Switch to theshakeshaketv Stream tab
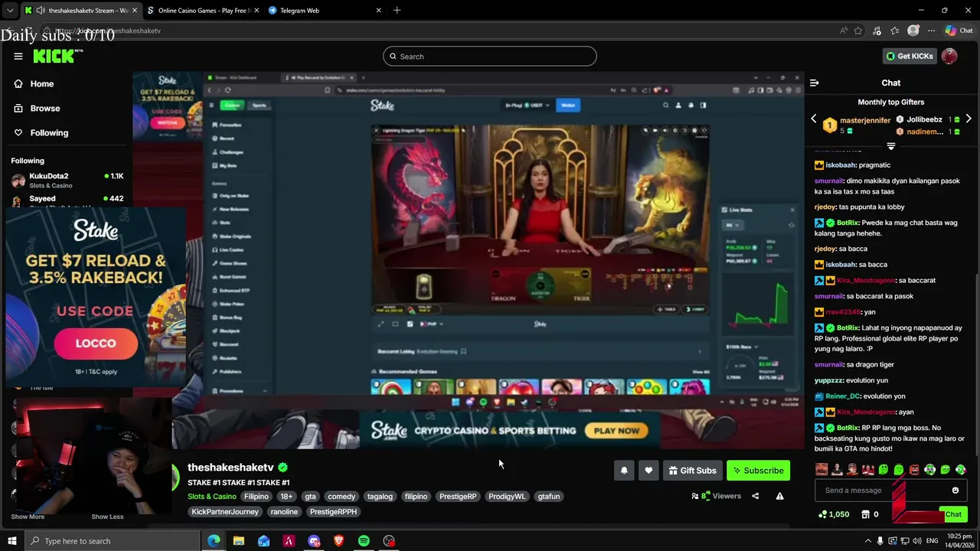This screenshot has height=551, width=980. tap(81, 10)
